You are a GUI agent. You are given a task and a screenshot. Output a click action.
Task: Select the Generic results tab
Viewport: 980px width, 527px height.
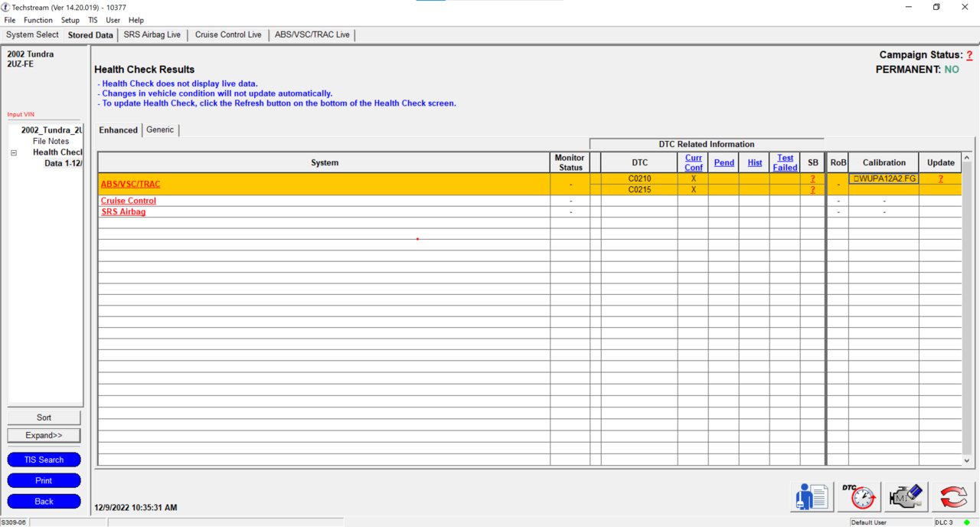160,129
